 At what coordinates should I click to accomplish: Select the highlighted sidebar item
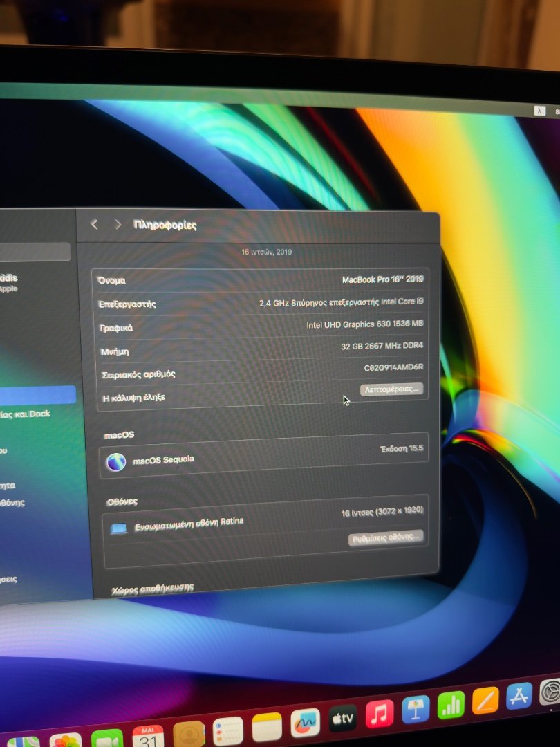click(37, 396)
